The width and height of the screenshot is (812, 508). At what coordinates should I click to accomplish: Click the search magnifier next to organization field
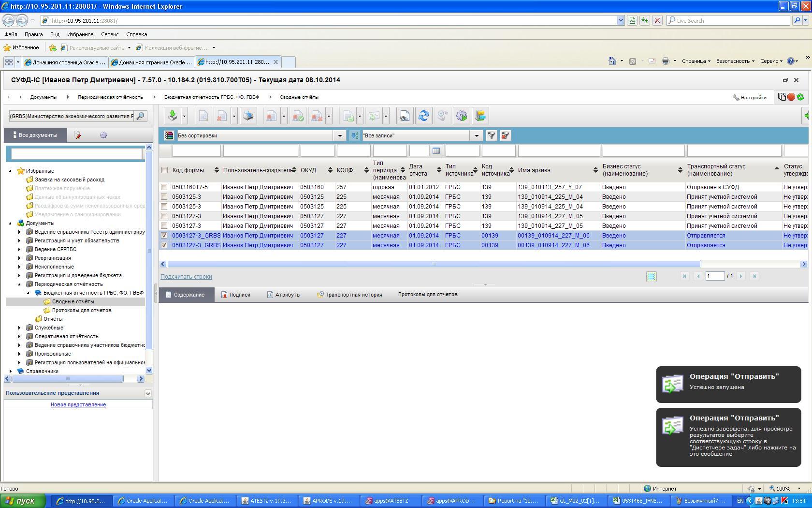(140, 116)
